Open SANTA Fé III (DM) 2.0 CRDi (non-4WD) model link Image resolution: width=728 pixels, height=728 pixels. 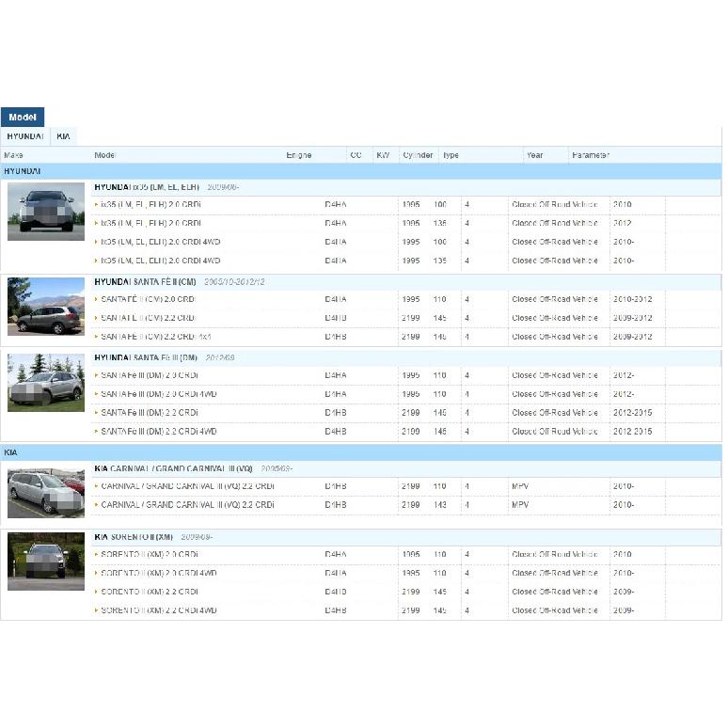click(150, 375)
